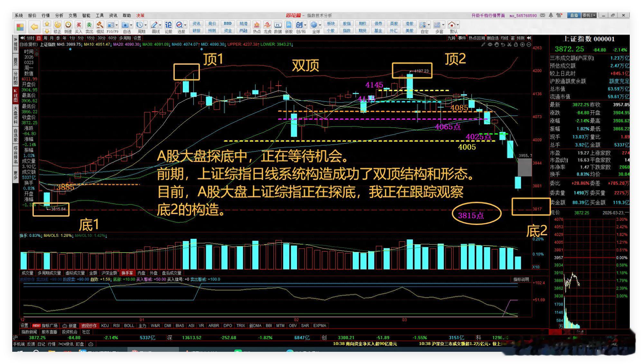642x364 pixels.
Task: Select the 30分 period option
Action: pyautogui.click(x=101, y=38)
